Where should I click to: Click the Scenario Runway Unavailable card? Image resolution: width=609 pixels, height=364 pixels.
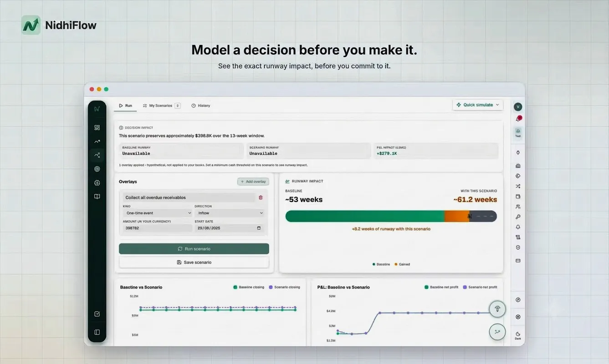click(x=308, y=151)
